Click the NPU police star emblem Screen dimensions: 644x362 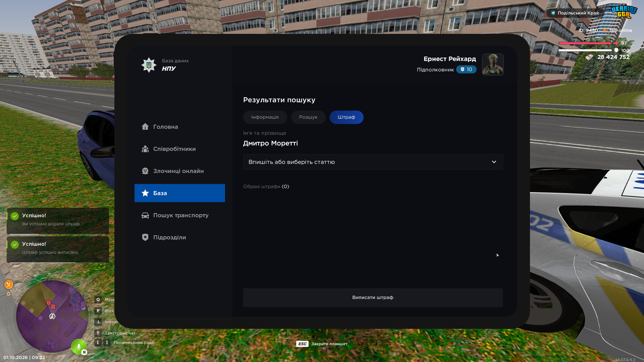click(x=149, y=65)
